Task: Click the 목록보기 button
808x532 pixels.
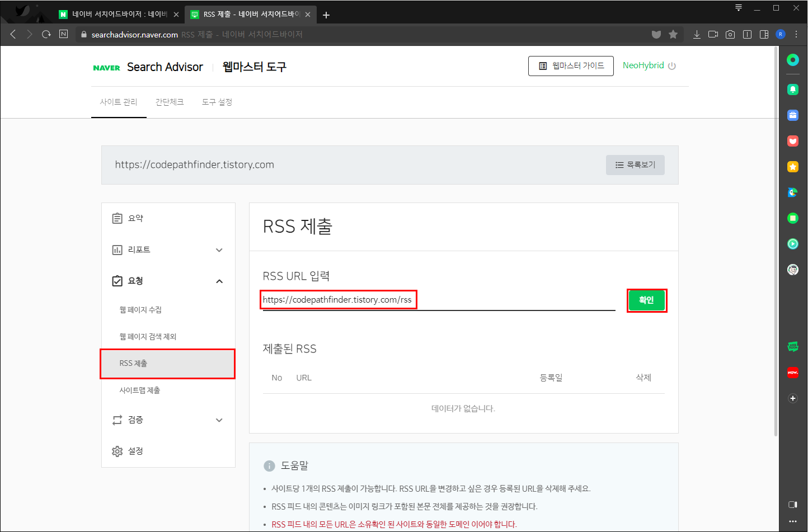Action: tap(635, 165)
